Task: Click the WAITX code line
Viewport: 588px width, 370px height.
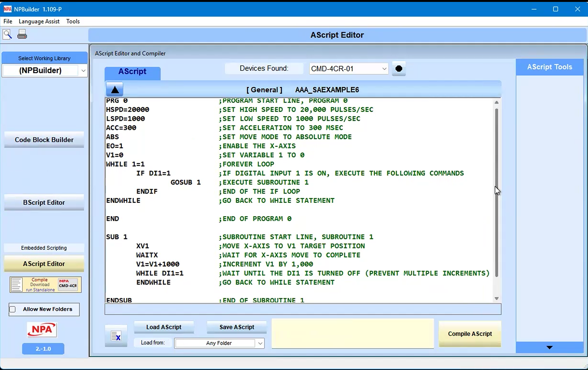Action: [147, 255]
